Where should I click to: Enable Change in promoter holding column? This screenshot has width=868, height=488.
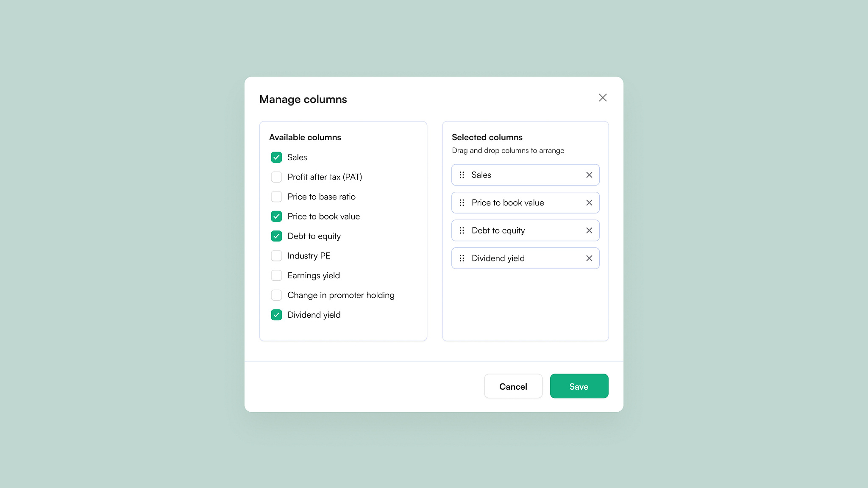[x=276, y=295]
